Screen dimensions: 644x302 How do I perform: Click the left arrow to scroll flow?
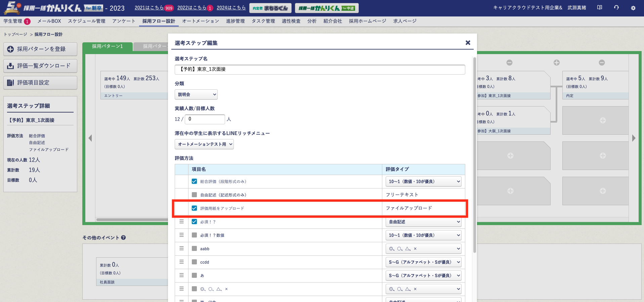[90, 138]
